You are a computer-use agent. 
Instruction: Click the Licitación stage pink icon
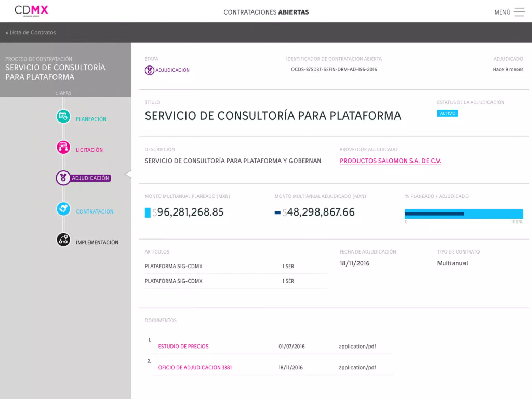pos(63,147)
